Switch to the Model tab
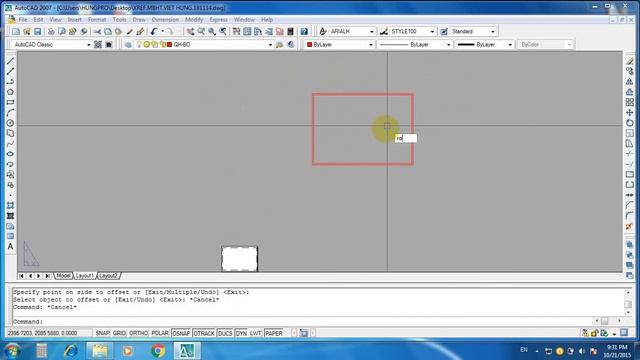 [x=63, y=276]
